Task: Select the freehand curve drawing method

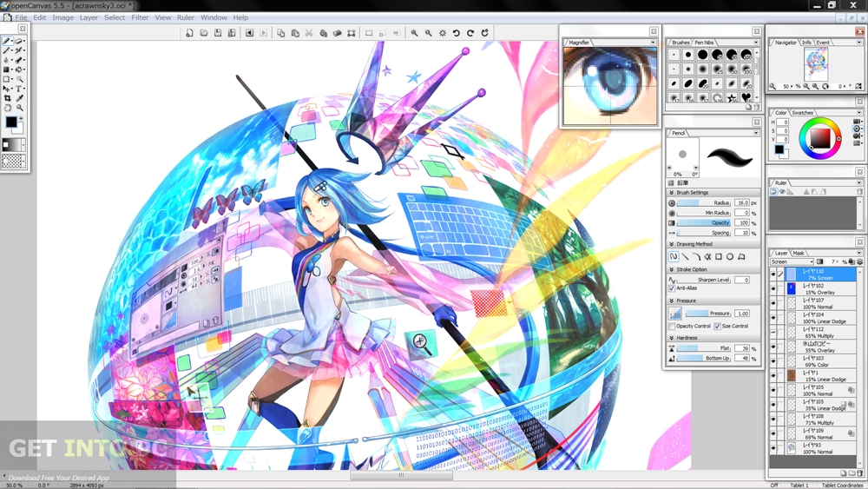Action: click(x=674, y=256)
